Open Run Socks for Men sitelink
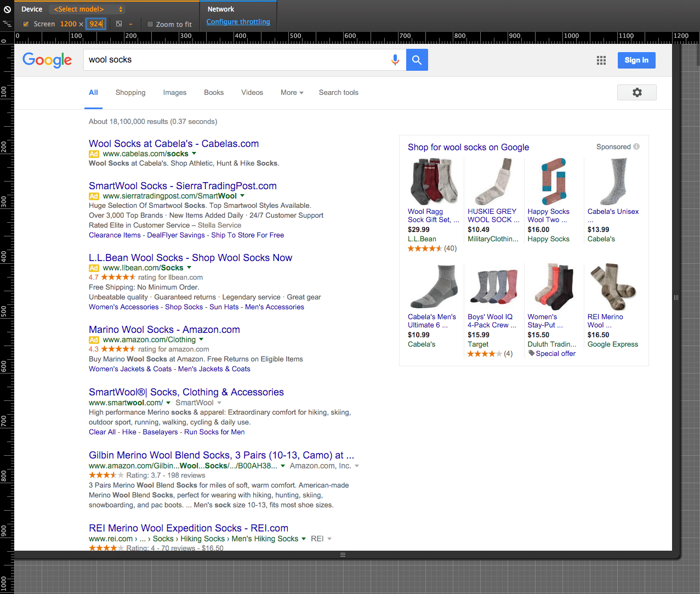This screenshot has height=594, width=700. [214, 432]
